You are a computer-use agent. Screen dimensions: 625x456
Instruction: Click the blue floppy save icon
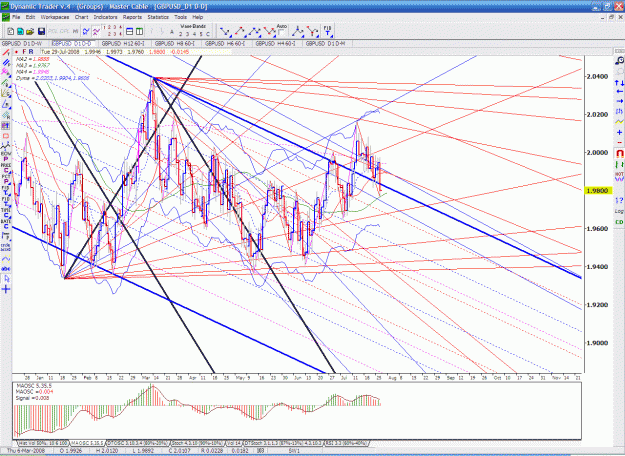[41, 31]
